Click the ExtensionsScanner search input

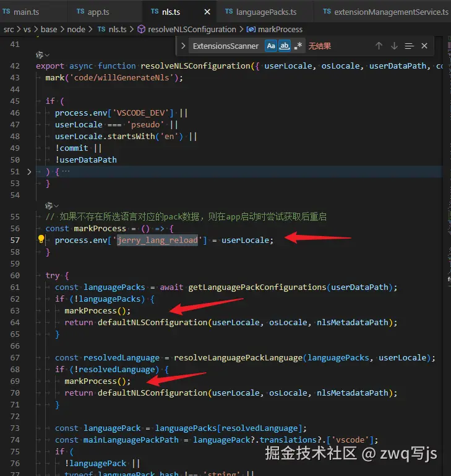click(226, 46)
